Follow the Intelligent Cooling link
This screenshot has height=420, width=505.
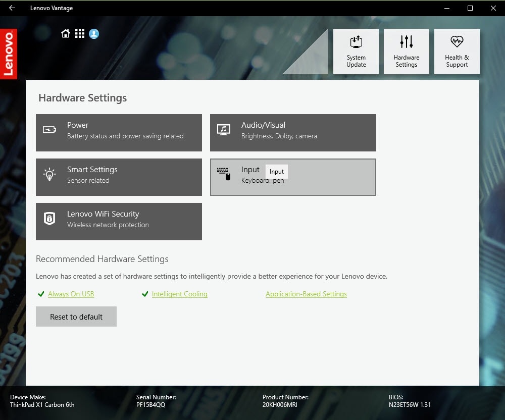(x=179, y=294)
